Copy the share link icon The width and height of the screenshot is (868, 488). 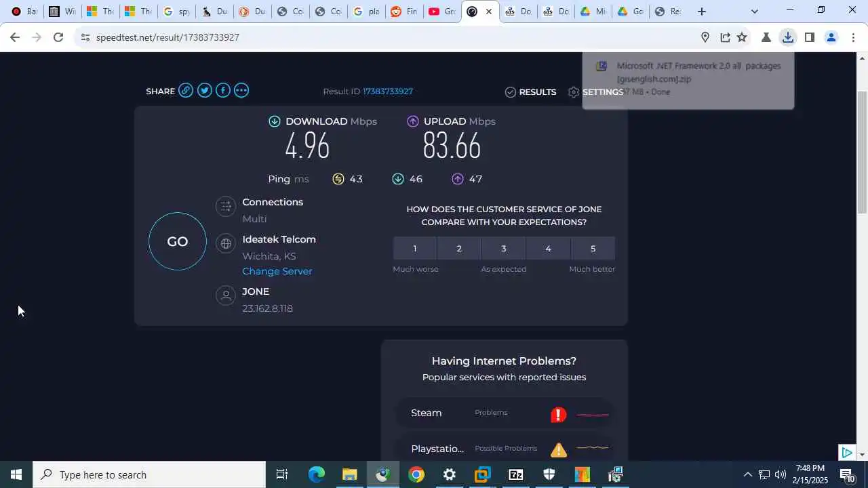[x=186, y=91]
